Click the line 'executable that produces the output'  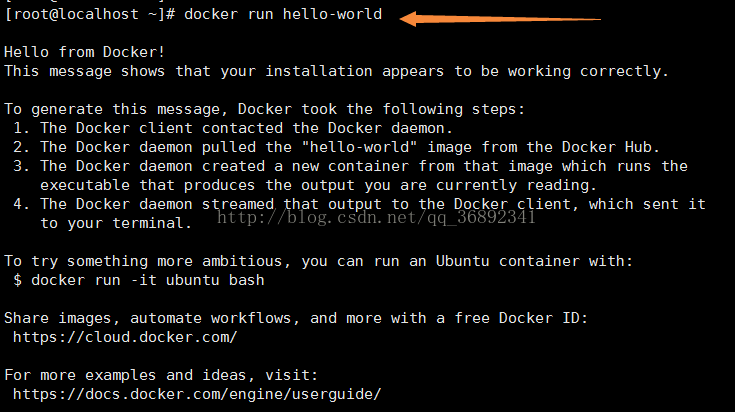coord(318,185)
